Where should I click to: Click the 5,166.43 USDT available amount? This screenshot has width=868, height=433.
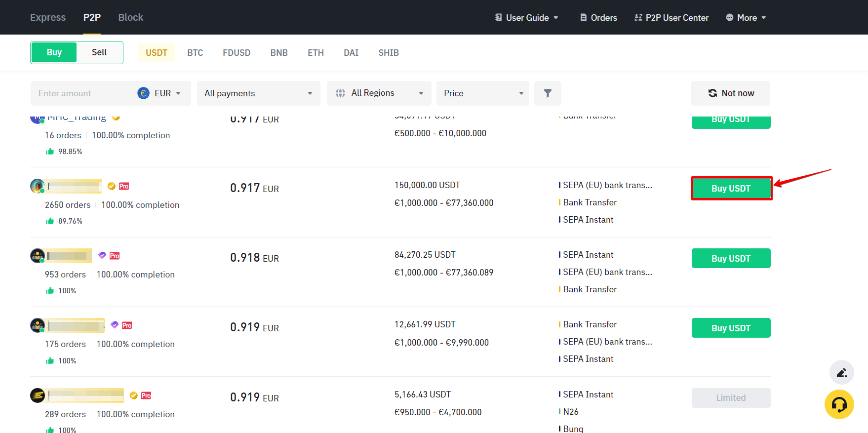pos(423,394)
